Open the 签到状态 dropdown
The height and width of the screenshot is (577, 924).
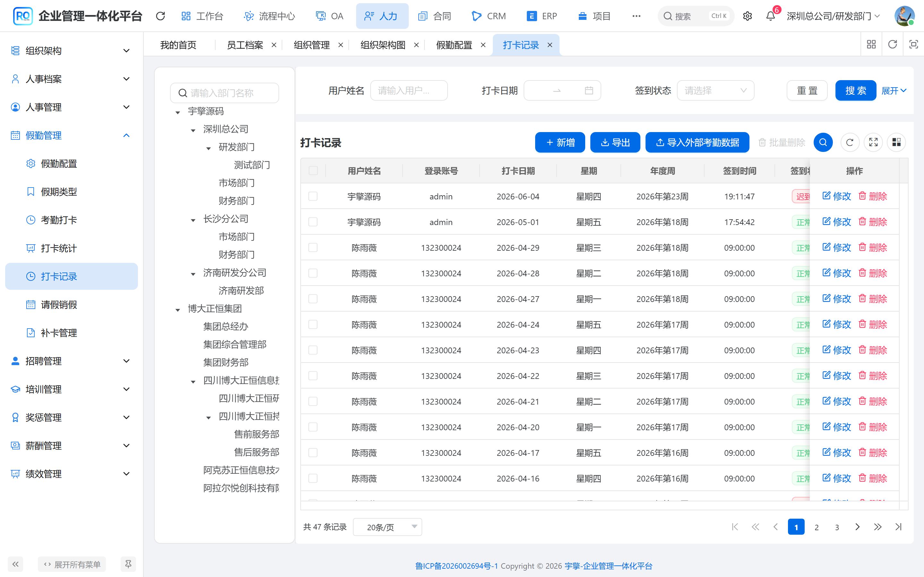715,90
